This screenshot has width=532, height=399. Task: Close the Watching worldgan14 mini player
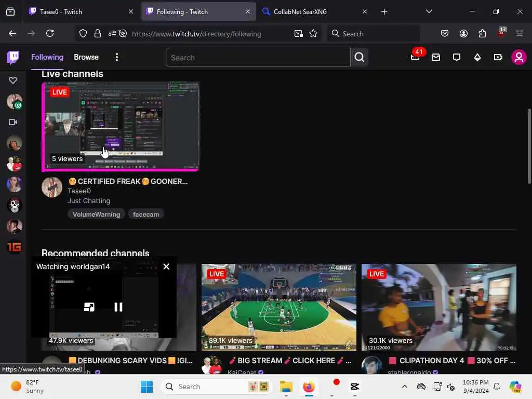tap(166, 267)
